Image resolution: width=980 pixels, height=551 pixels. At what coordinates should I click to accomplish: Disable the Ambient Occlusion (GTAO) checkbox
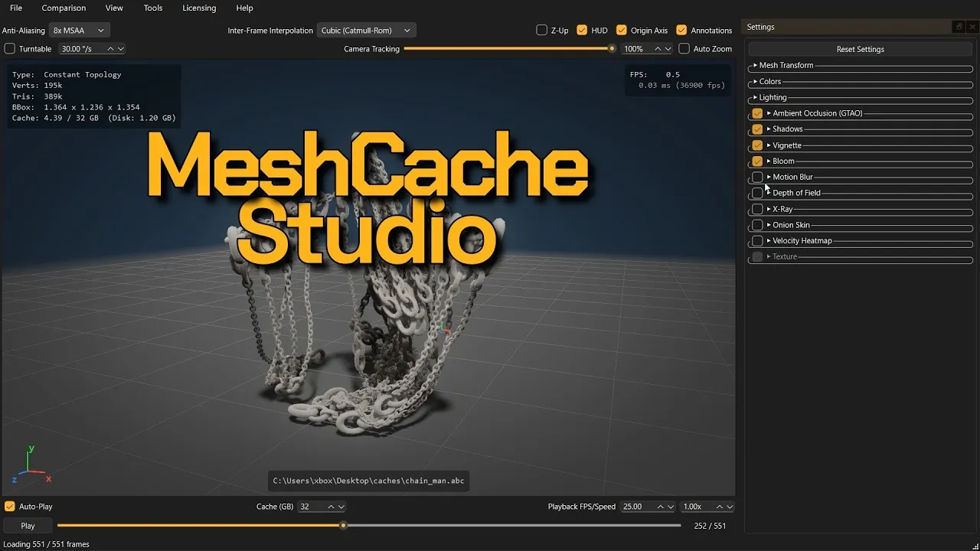(x=757, y=113)
